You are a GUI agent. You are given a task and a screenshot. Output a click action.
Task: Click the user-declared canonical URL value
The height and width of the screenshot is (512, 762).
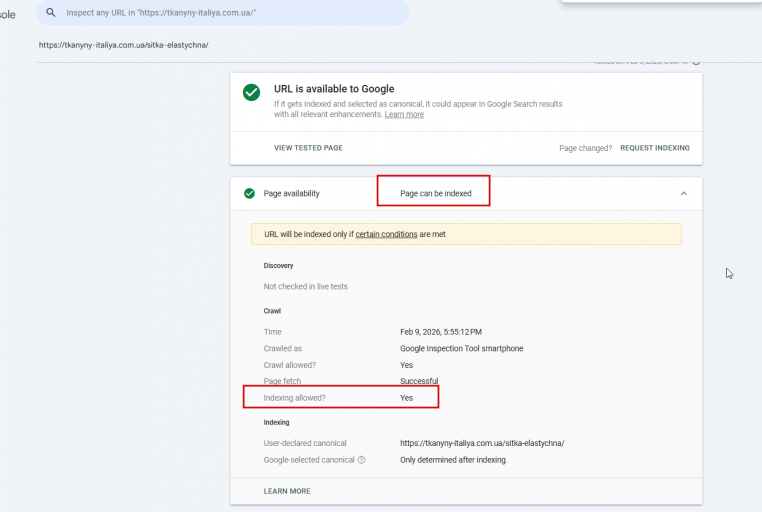(482, 443)
